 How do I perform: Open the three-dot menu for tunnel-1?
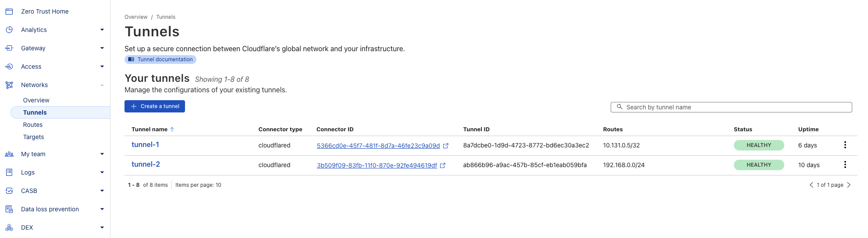845,145
